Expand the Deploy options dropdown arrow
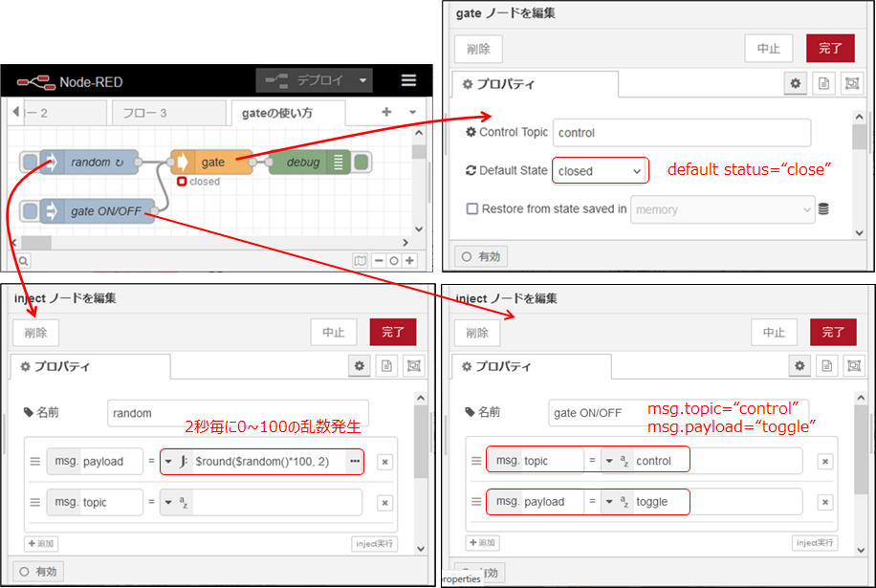 (362, 81)
